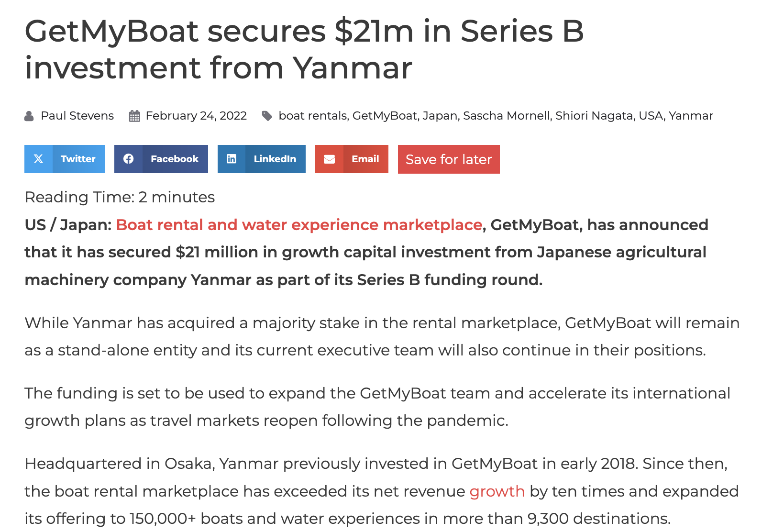The height and width of the screenshot is (532, 773).
Task: Share article via LinkedIn label
Action: 275,159
